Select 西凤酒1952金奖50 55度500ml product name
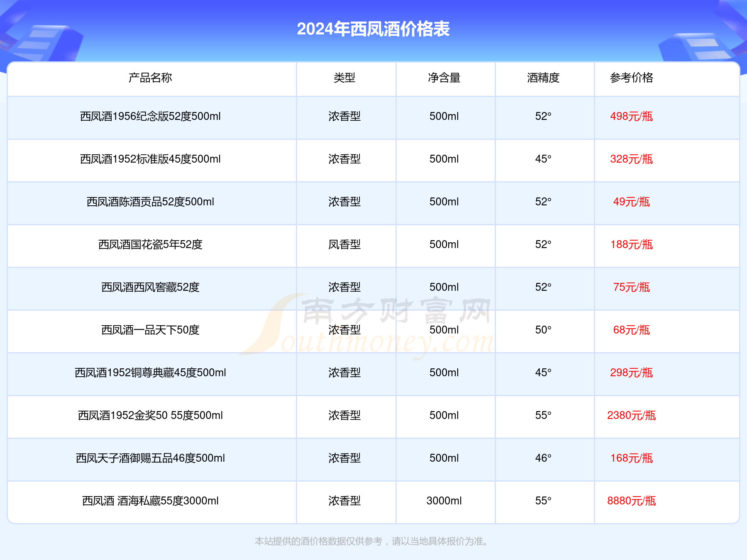Viewport: 747px width, 560px height. (150, 415)
